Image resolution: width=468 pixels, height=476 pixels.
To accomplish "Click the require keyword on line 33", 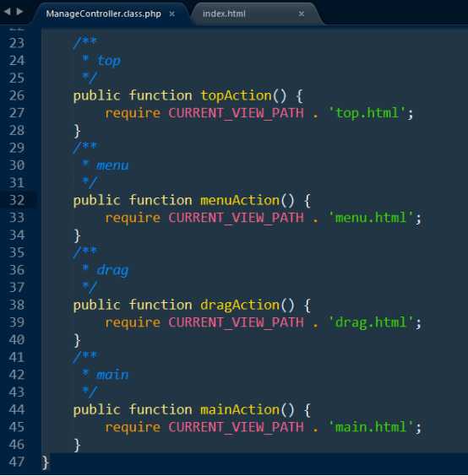I will 133,218.
